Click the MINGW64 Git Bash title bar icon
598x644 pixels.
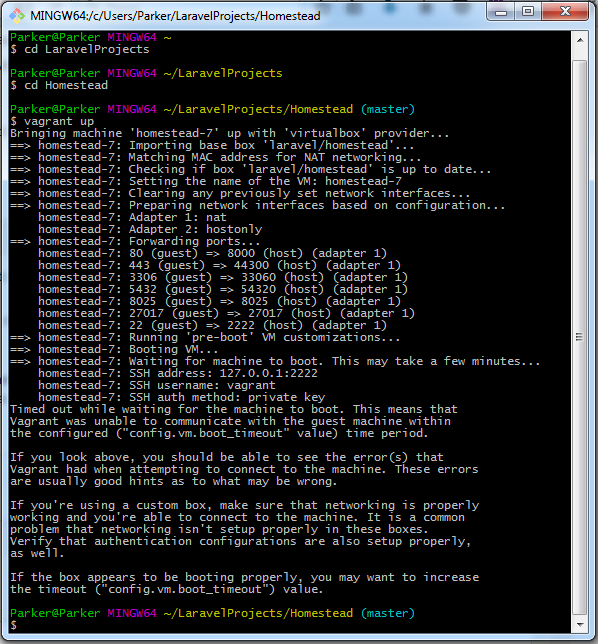pyautogui.click(x=17, y=16)
